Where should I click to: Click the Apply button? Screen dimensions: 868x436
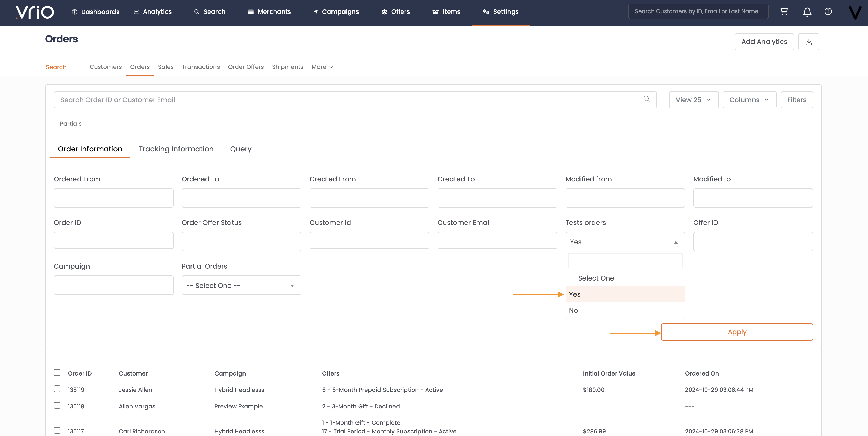click(x=737, y=332)
